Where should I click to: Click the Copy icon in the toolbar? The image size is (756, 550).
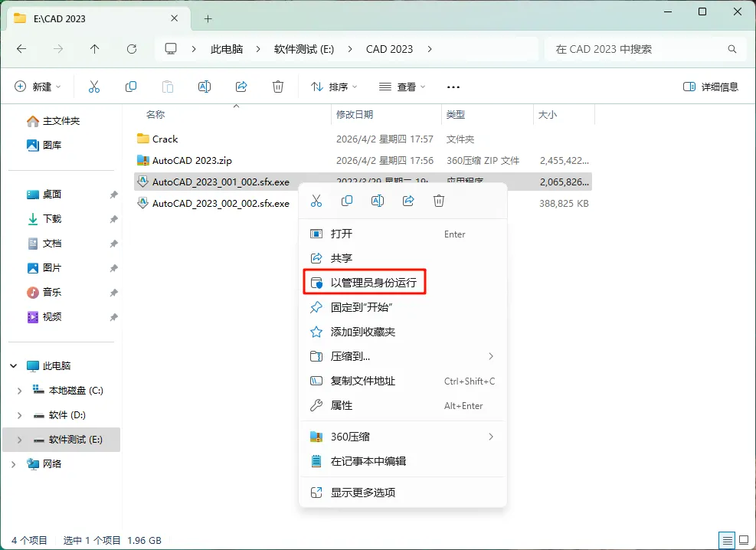click(131, 87)
